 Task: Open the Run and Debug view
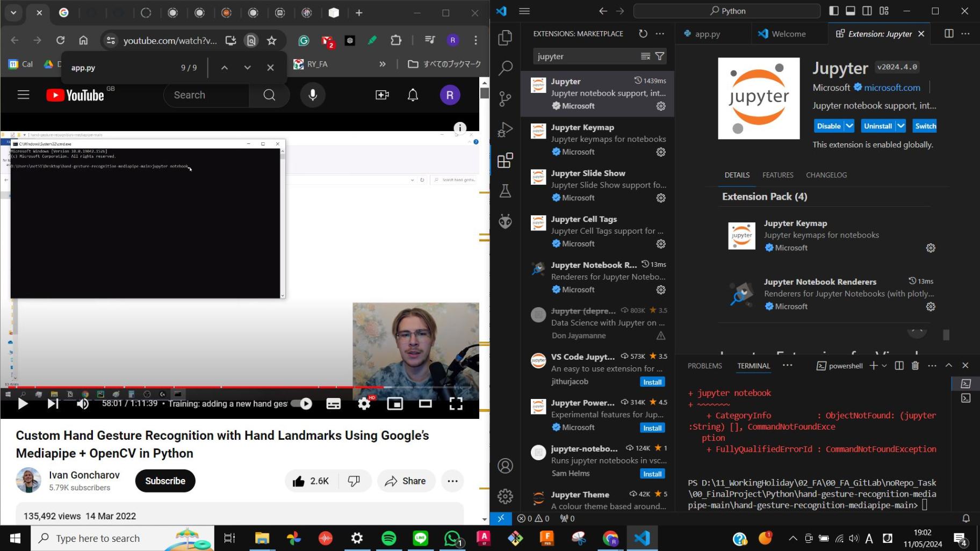505,129
